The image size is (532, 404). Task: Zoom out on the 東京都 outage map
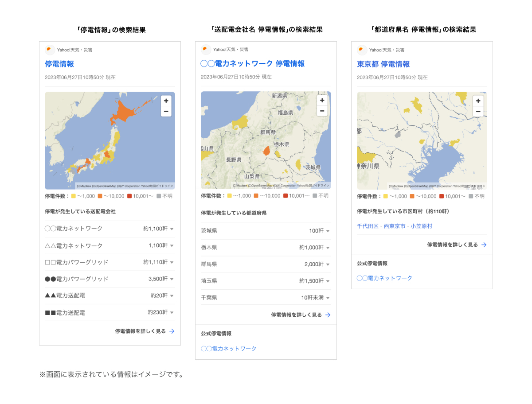click(x=478, y=111)
